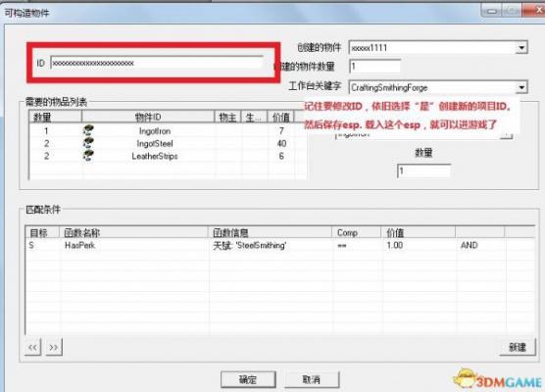Screen dimensions: 545x392
Task: Select the HasPerk condition row
Action: coord(279,245)
